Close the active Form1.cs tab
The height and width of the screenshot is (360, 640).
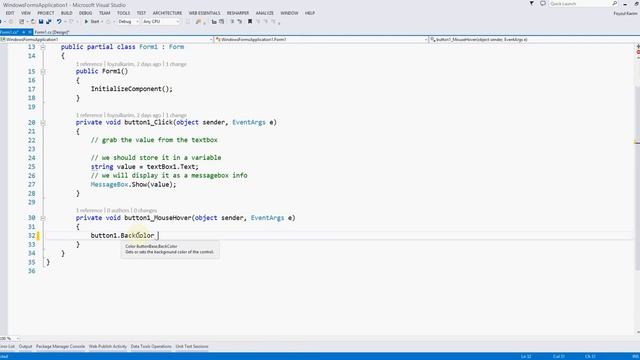30,32
